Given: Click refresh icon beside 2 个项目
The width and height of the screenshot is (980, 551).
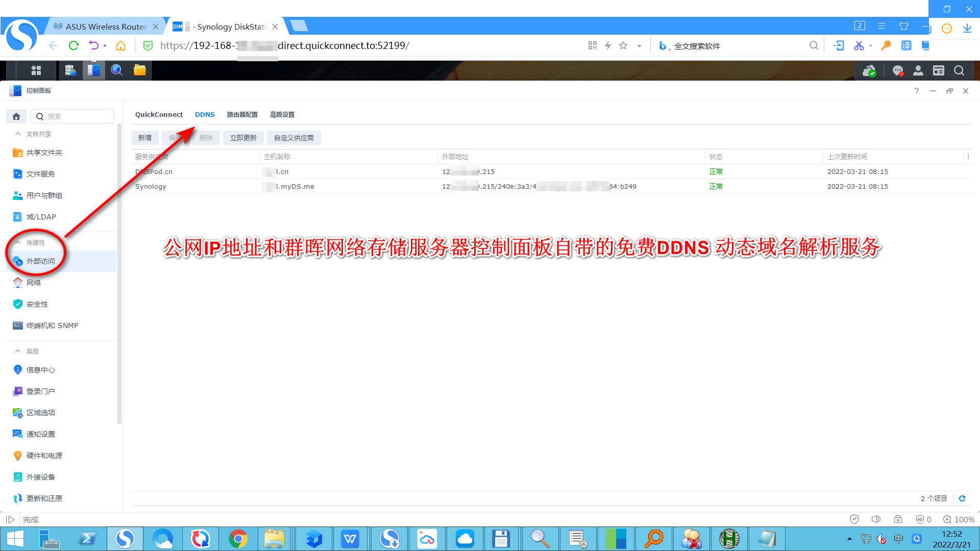Looking at the screenshot, I should [x=962, y=498].
